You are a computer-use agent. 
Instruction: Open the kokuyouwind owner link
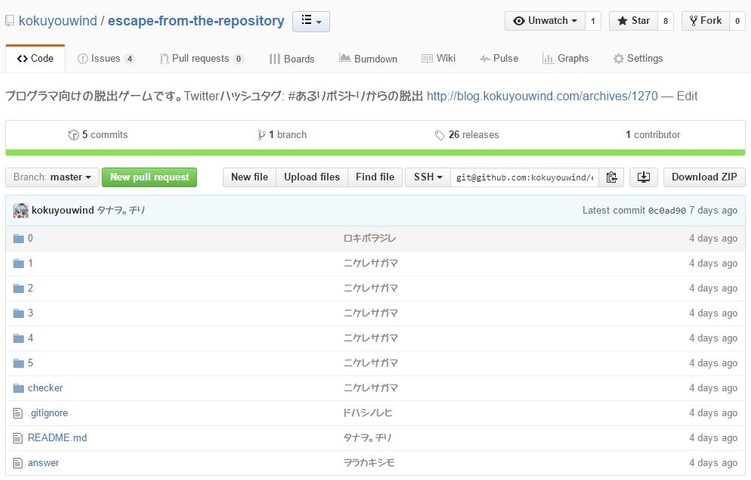pos(57,21)
